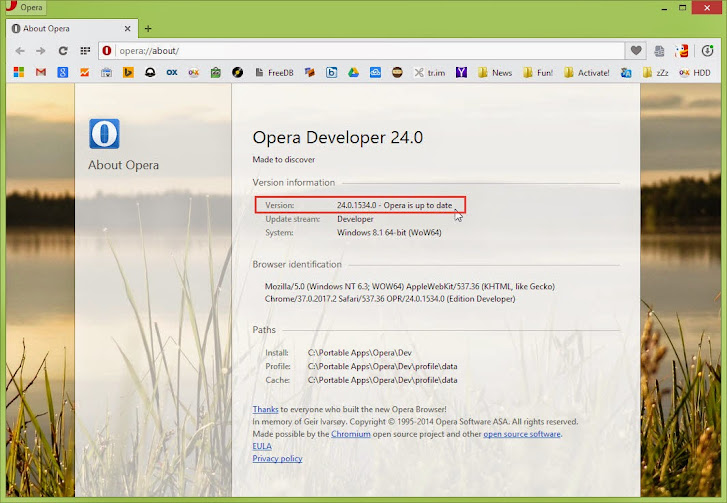Open the Google Drive bookmark
This screenshot has height=503, width=727.
(x=353, y=72)
